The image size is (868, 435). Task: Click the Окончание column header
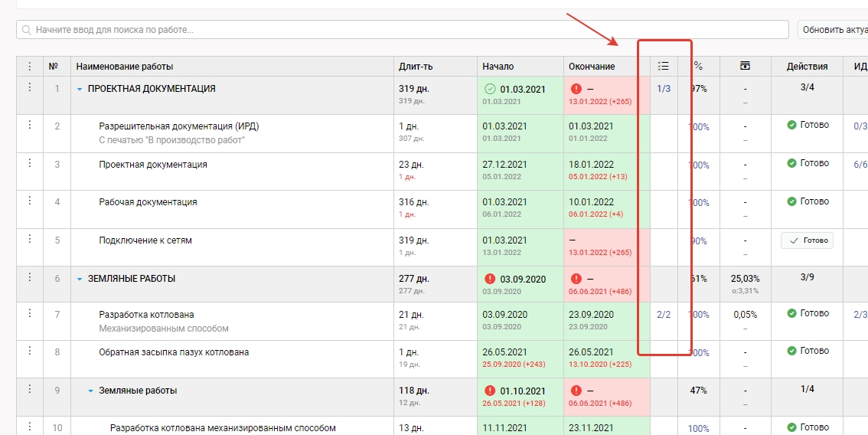(592, 67)
